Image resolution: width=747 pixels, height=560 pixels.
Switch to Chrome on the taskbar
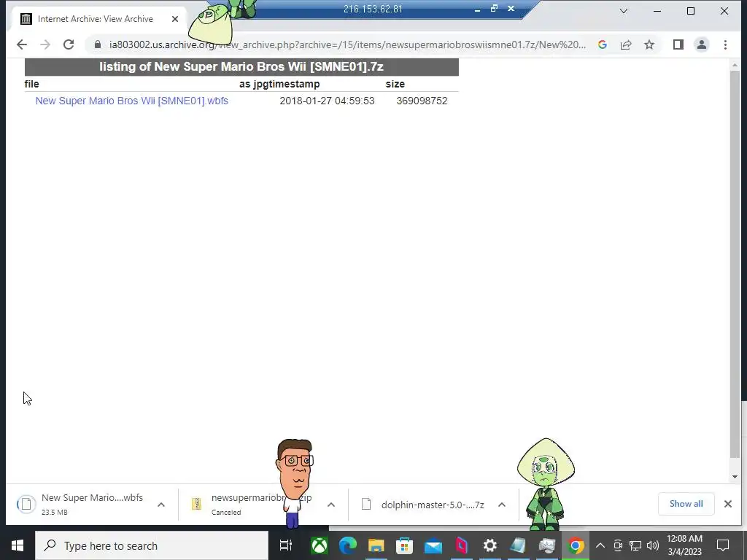click(x=576, y=545)
